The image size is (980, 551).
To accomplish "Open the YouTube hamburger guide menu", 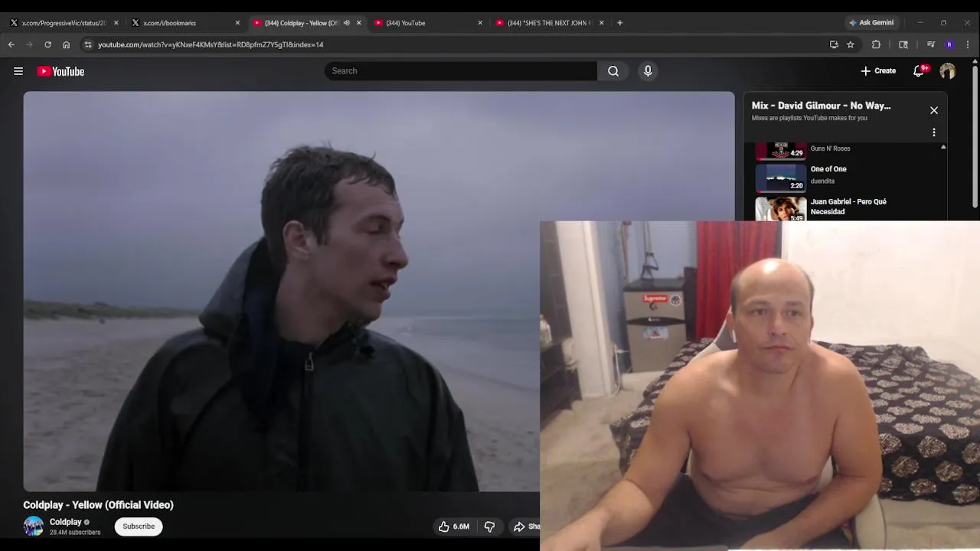I will click(18, 71).
